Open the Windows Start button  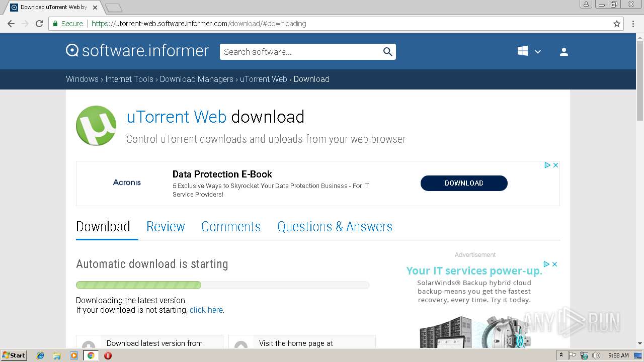[x=14, y=355]
